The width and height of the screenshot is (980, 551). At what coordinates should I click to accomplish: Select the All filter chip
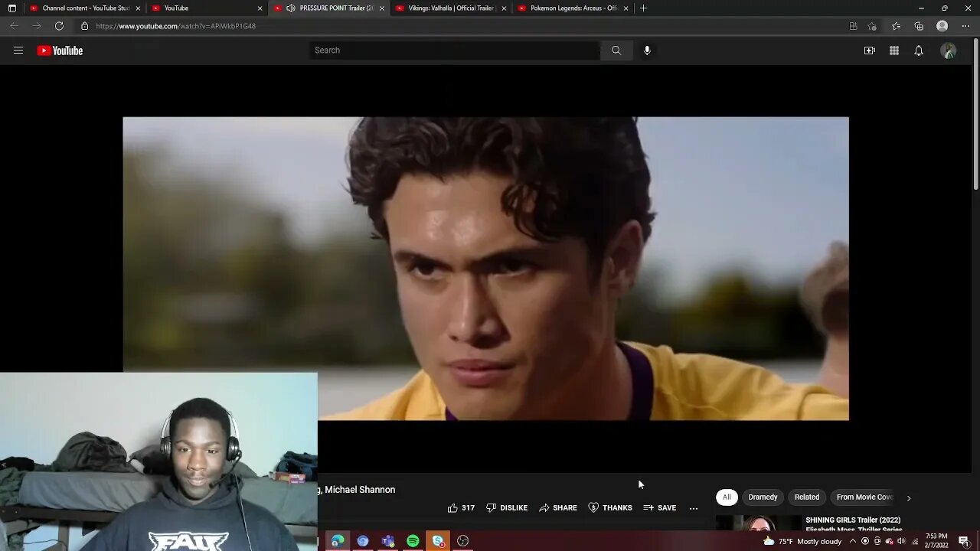pos(727,497)
